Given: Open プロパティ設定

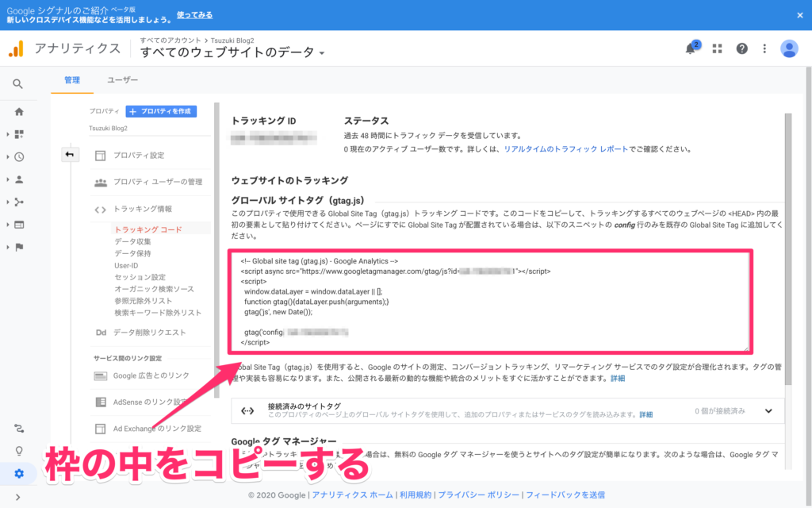Looking at the screenshot, I should click(139, 155).
